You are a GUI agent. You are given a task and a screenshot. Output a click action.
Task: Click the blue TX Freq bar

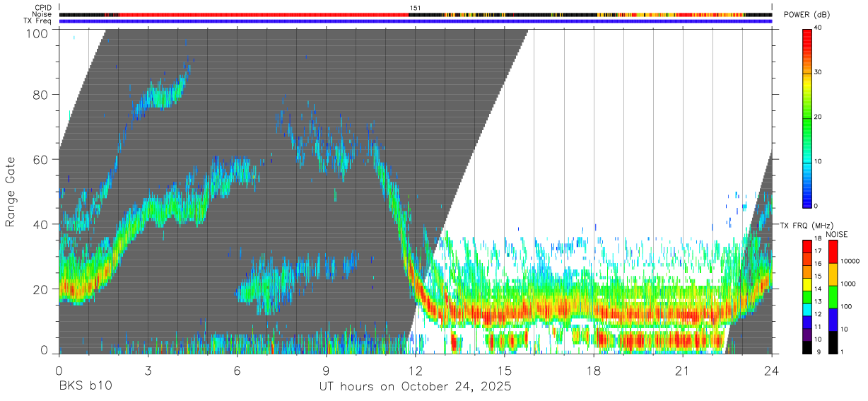(416, 21)
